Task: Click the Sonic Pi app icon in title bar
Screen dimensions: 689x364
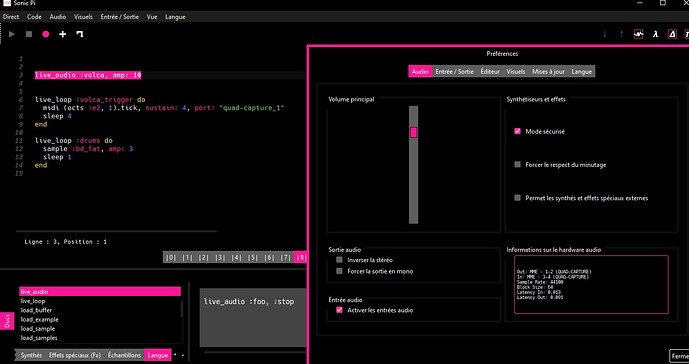Action: pos(7,3)
